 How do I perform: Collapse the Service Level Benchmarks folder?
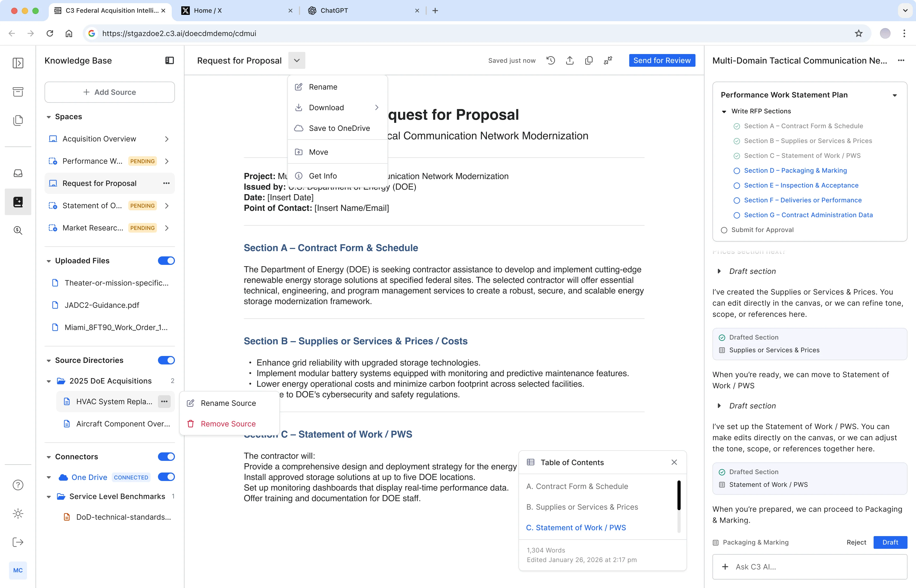(49, 497)
